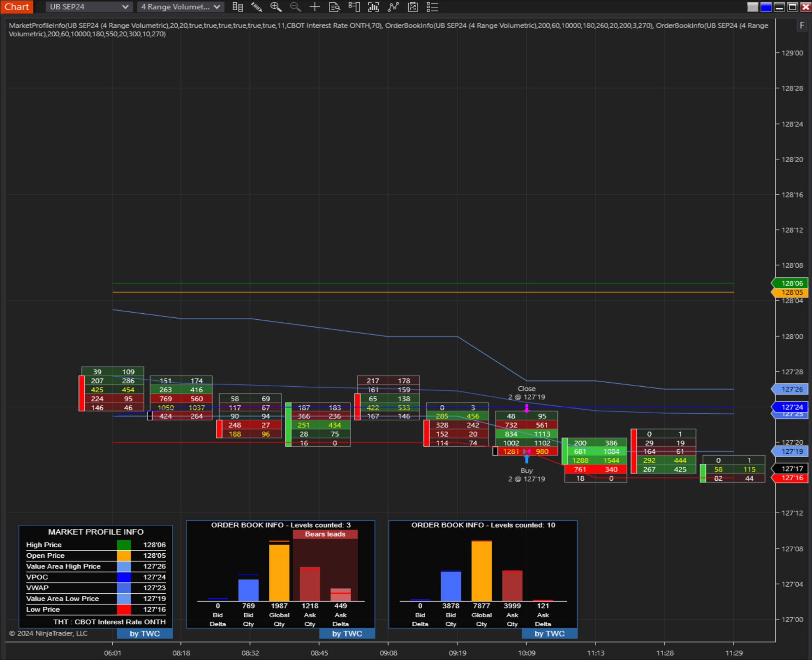Image resolution: width=812 pixels, height=660 pixels.
Task: Click the Ask Delta value 449
Action: [341, 606]
